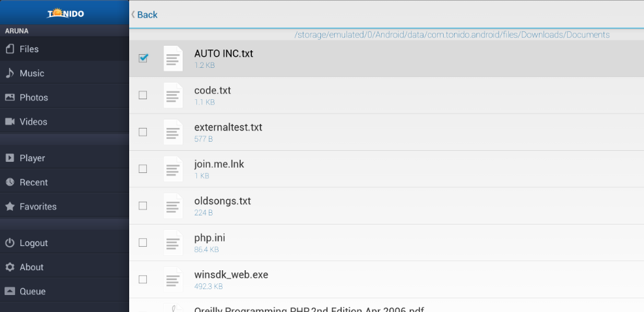Screen dimensions: 644x312
Task: Open the Oreilly Programming PHP pdf file
Action: pos(309,309)
